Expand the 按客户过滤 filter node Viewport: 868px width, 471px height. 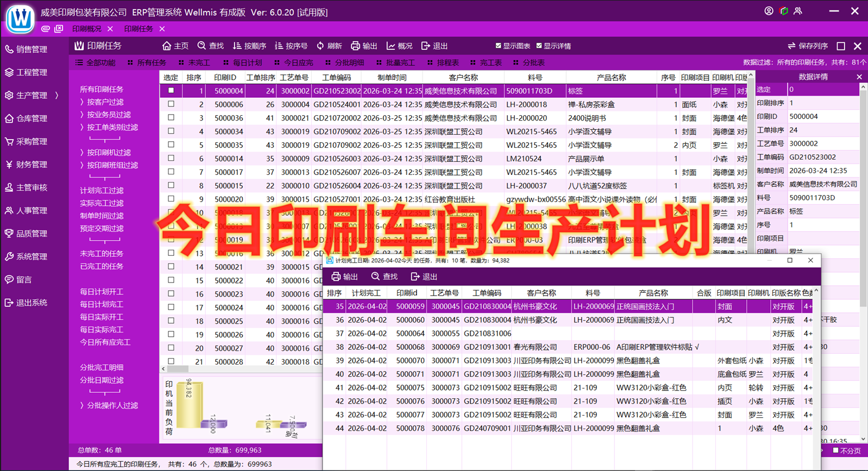(83, 102)
